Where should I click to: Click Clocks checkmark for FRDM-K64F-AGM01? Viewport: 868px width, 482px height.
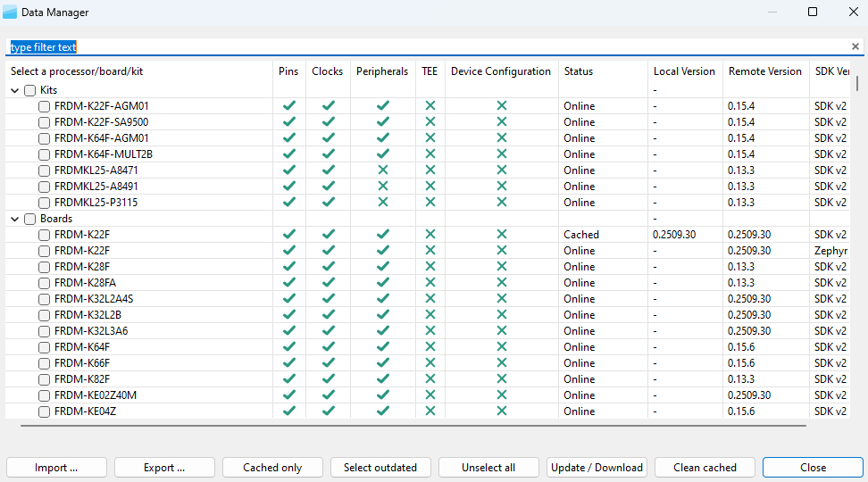tap(329, 137)
